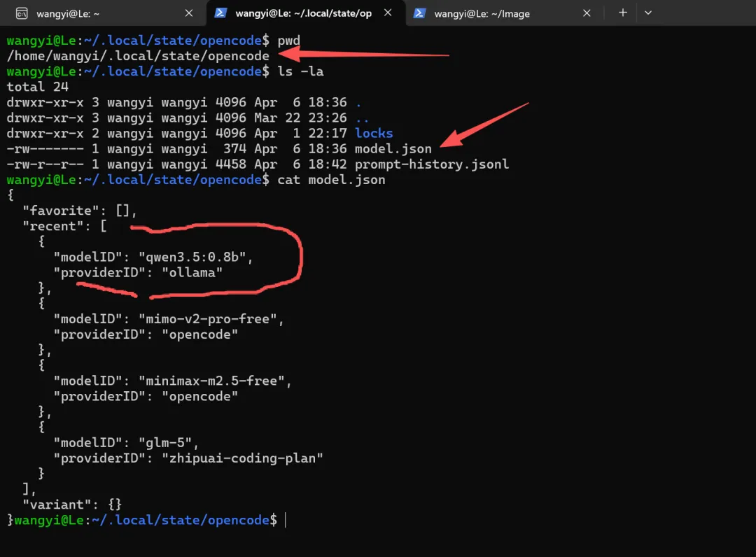
Task: Close the wangyi@Le: ~ tab
Action: click(x=189, y=13)
